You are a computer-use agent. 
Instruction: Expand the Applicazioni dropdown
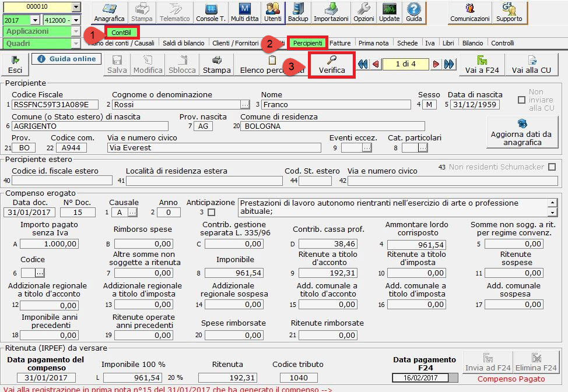point(76,31)
